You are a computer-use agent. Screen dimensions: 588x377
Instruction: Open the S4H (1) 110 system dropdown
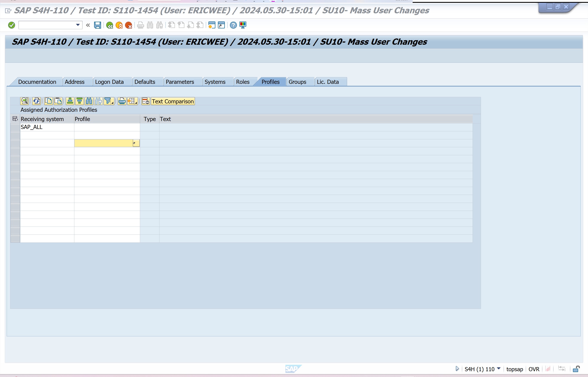tap(499, 368)
